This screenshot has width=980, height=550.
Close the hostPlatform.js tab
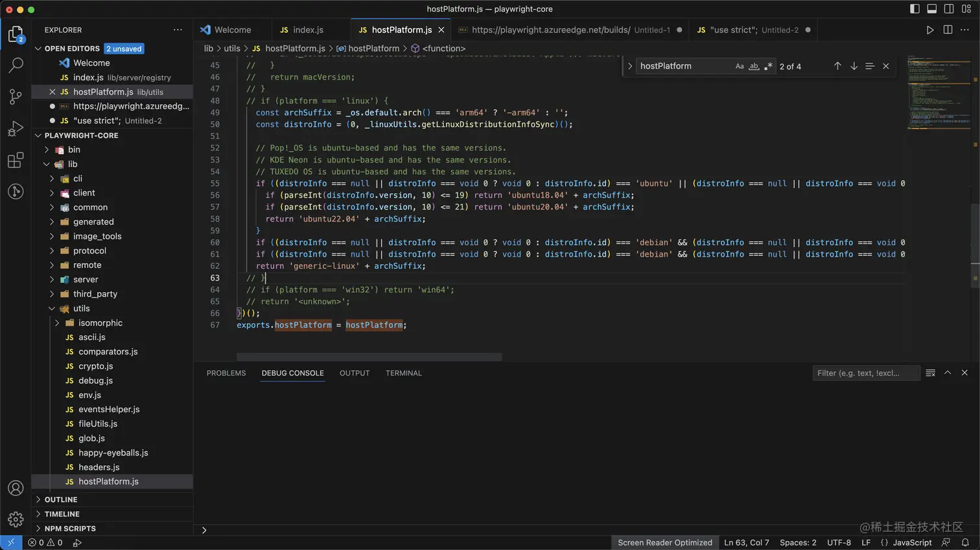coord(441,30)
